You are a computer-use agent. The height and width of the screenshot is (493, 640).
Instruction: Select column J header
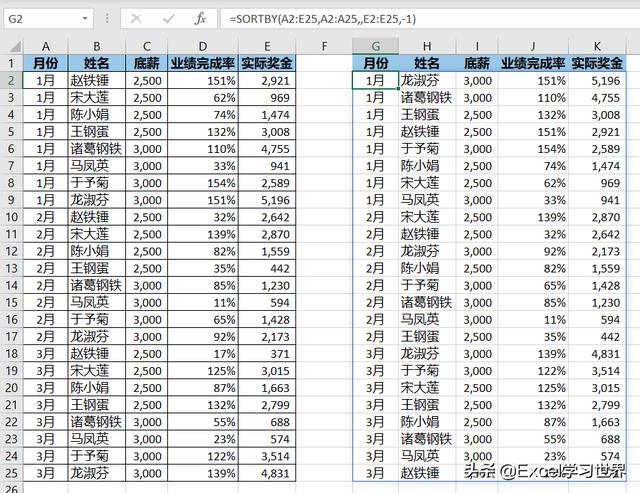pyautogui.click(x=533, y=47)
